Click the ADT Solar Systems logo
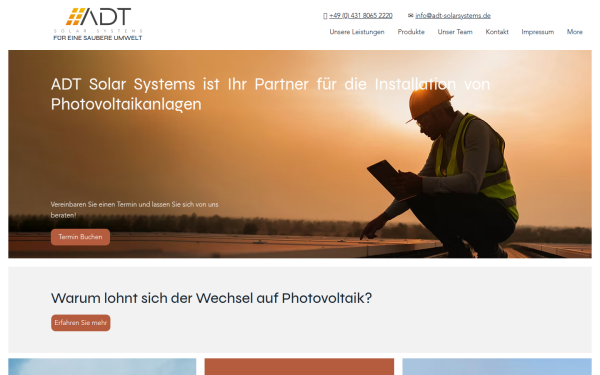The height and width of the screenshot is (375, 600). tap(98, 21)
